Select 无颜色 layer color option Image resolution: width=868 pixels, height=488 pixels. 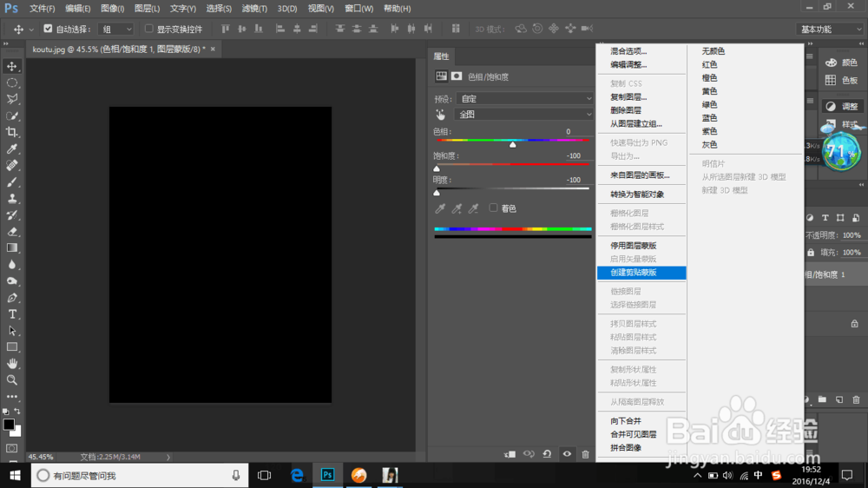[713, 51]
